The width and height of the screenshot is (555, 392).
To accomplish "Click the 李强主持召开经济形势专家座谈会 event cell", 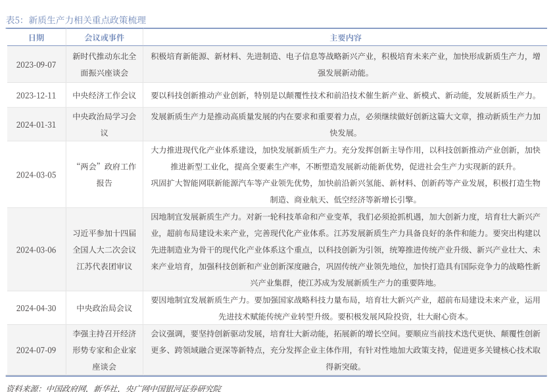I will coord(105,350).
